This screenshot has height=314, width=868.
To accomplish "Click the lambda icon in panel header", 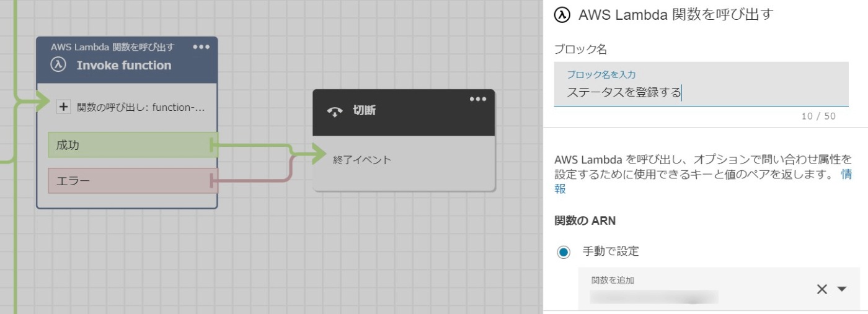I will point(562,15).
